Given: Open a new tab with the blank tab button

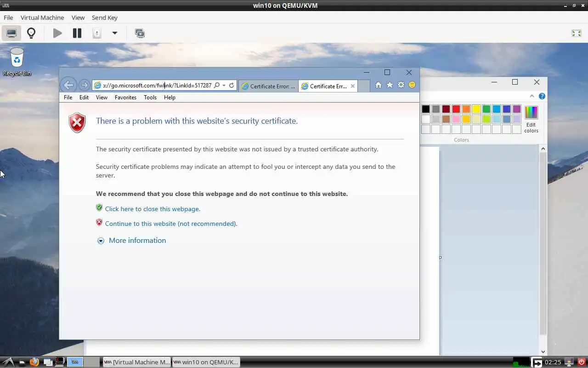Looking at the screenshot, I should (363, 86).
